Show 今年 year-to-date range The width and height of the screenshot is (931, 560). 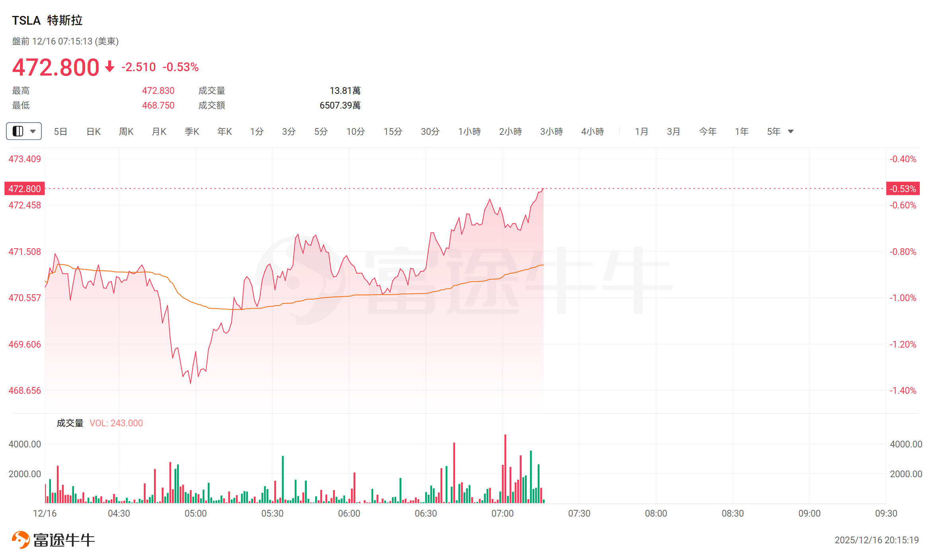point(708,132)
